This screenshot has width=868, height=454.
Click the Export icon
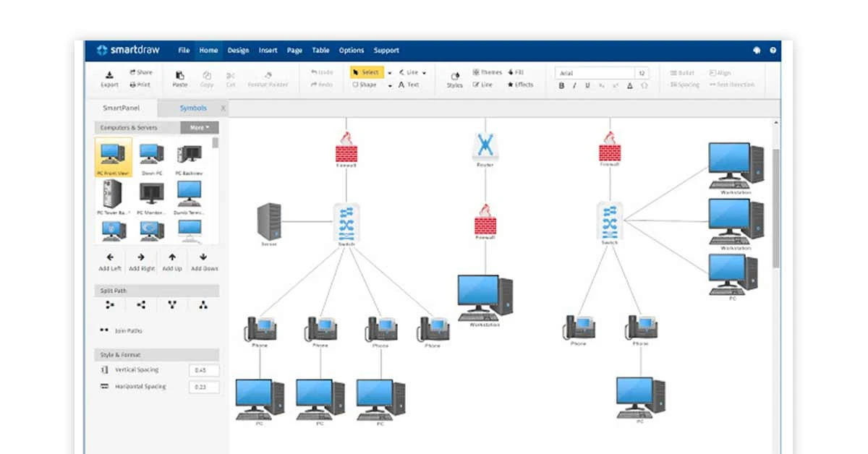109,77
